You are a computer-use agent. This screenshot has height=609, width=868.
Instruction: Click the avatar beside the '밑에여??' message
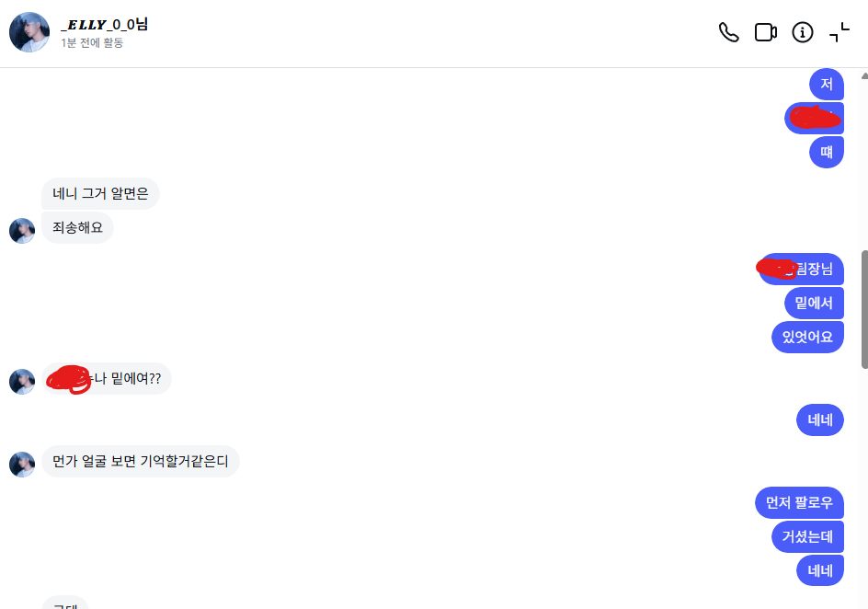point(22,381)
